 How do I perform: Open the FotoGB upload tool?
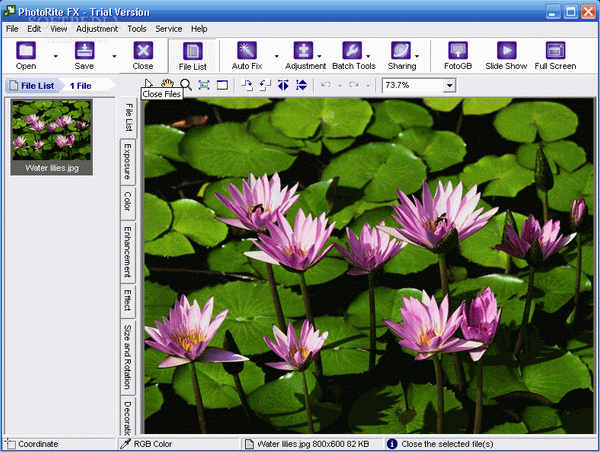(458, 55)
